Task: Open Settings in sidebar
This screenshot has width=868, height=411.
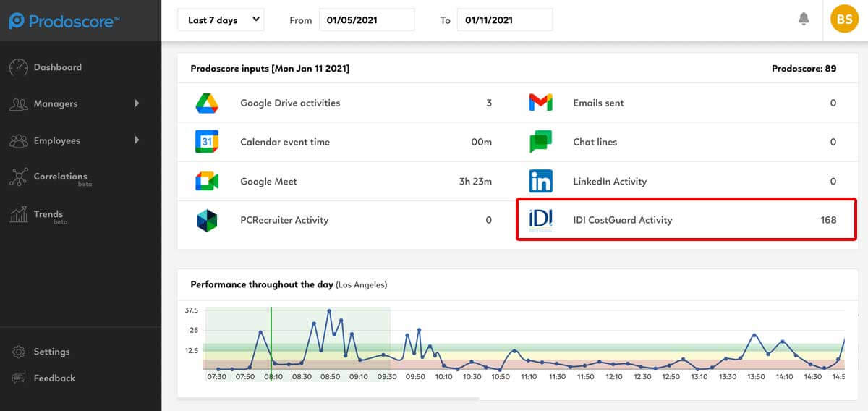Action: (51, 352)
